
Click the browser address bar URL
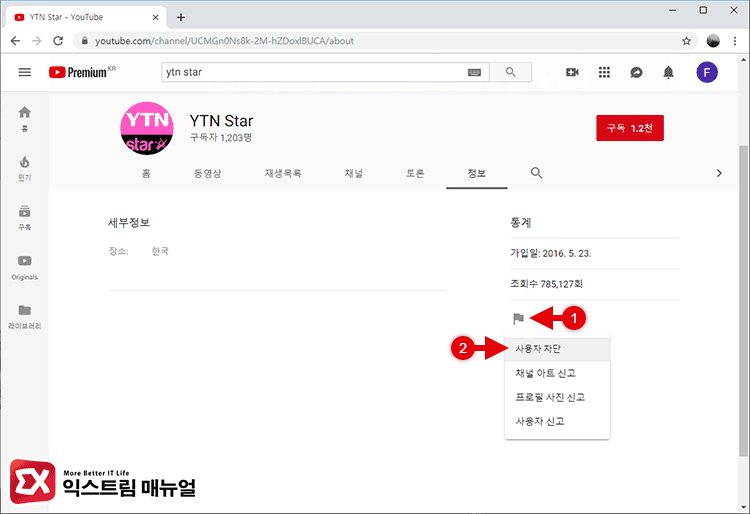coord(224,41)
